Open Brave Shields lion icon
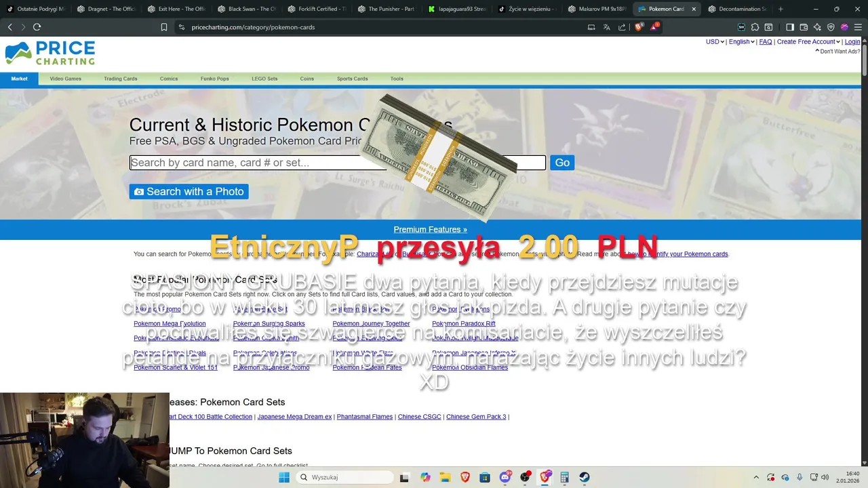Screen dimensions: 868x488 click(638, 27)
